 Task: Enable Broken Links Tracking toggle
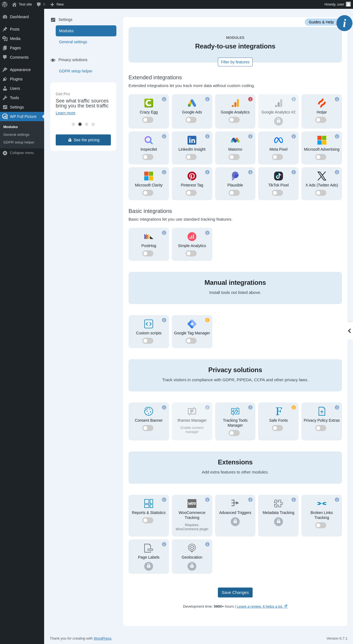pos(321,525)
